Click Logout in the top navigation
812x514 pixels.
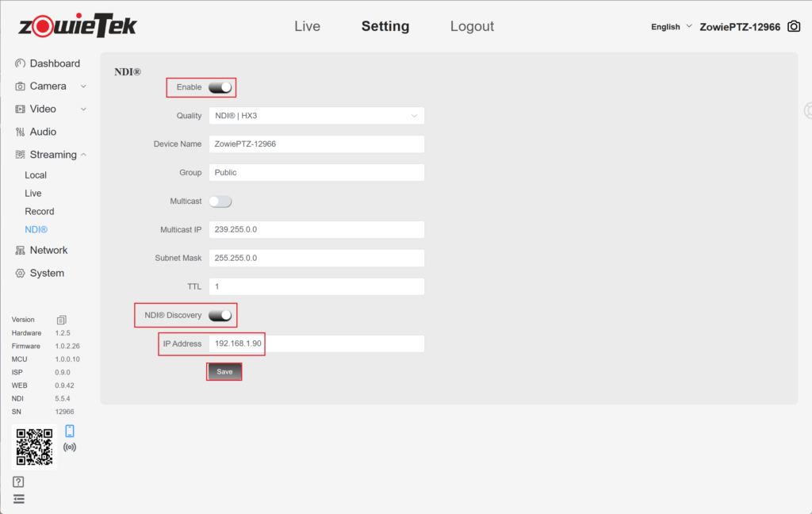[x=472, y=26]
